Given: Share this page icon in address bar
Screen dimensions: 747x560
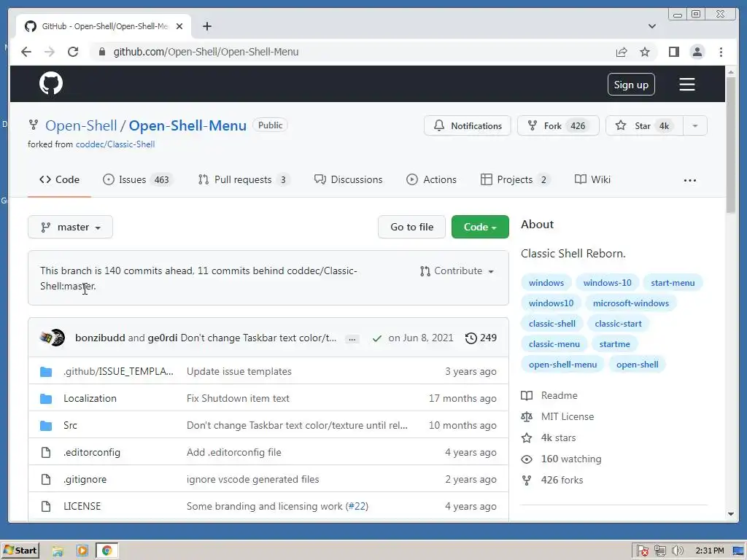Looking at the screenshot, I should [622, 52].
